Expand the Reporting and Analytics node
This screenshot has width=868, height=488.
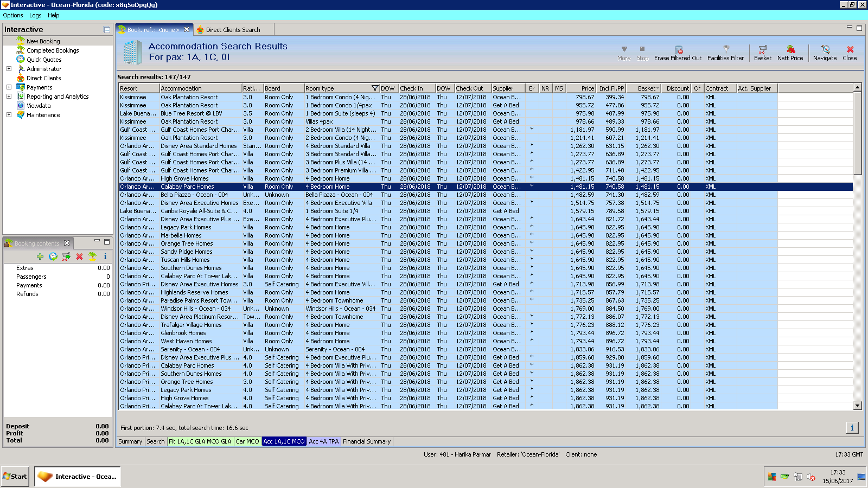(x=9, y=97)
